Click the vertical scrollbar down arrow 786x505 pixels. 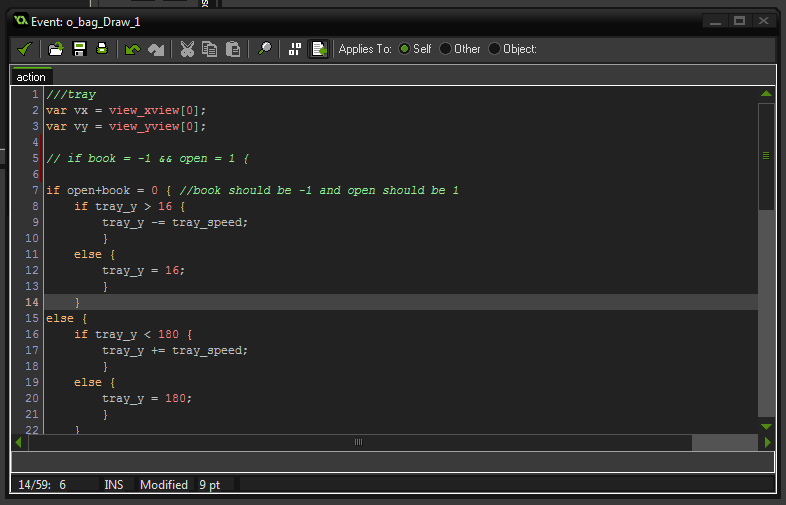(x=766, y=426)
